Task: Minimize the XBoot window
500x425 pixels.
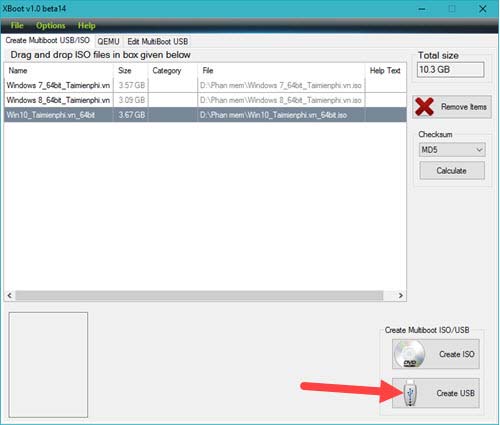Action: [x=422, y=9]
